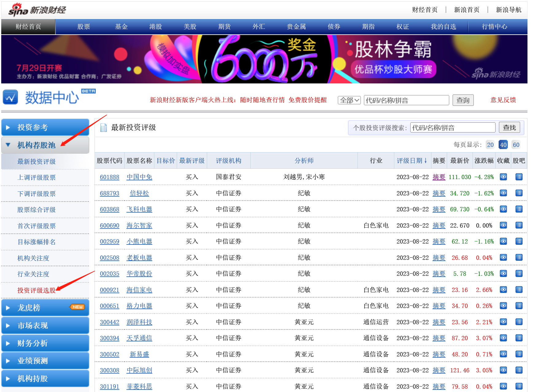Expand the 机构持股 sidebar section

(x=45, y=379)
